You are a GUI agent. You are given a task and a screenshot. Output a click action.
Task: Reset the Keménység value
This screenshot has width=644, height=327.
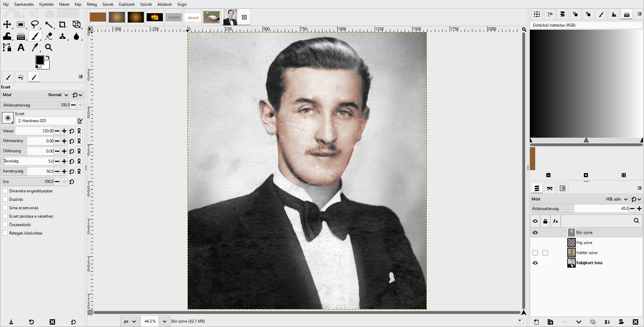[72, 171]
